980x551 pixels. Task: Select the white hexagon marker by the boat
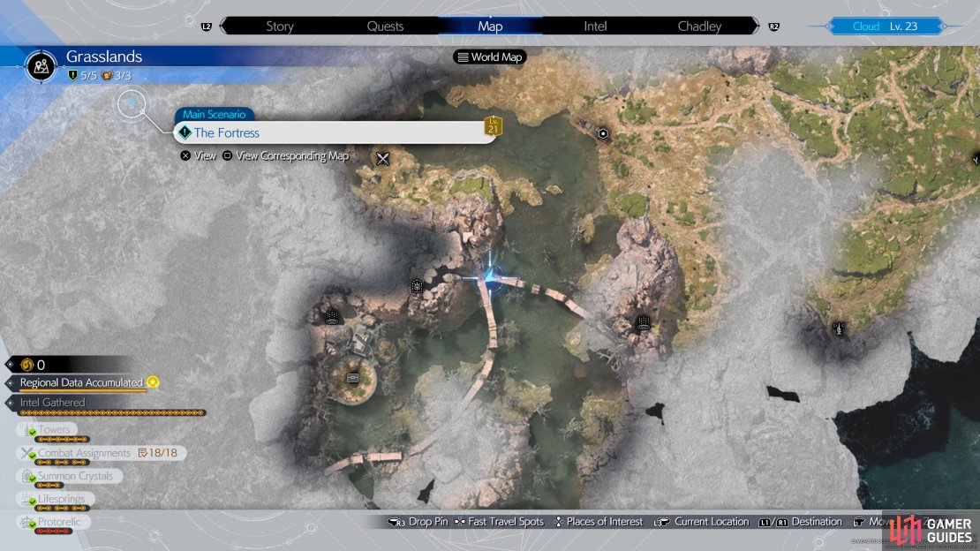[x=603, y=133]
